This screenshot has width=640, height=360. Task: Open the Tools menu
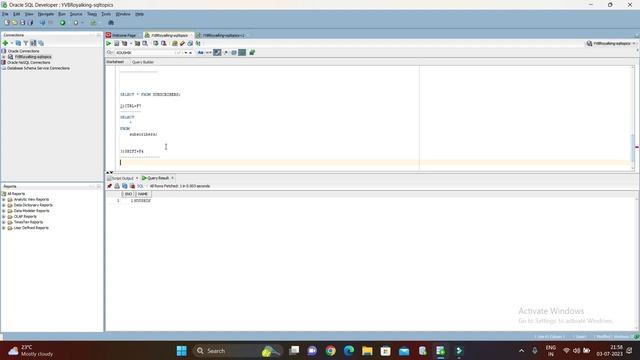106,14
